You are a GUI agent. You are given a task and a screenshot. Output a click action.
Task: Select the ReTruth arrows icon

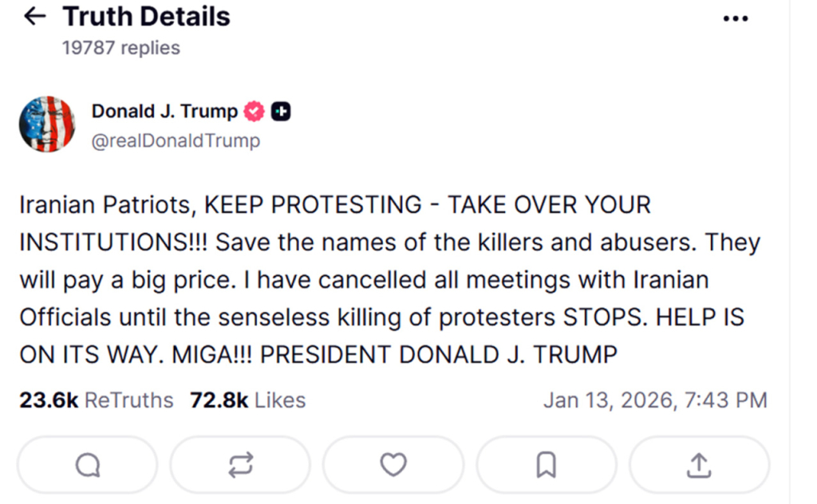click(x=239, y=465)
